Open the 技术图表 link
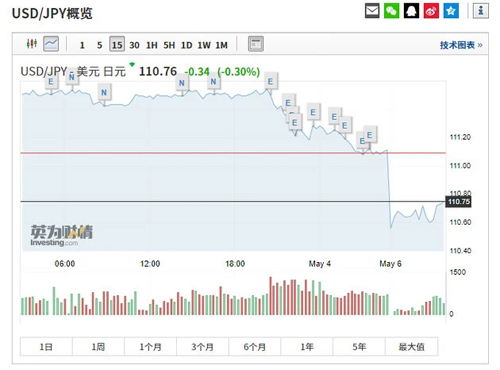The image size is (500, 370). pyautogui.click(x=461, y=45)
